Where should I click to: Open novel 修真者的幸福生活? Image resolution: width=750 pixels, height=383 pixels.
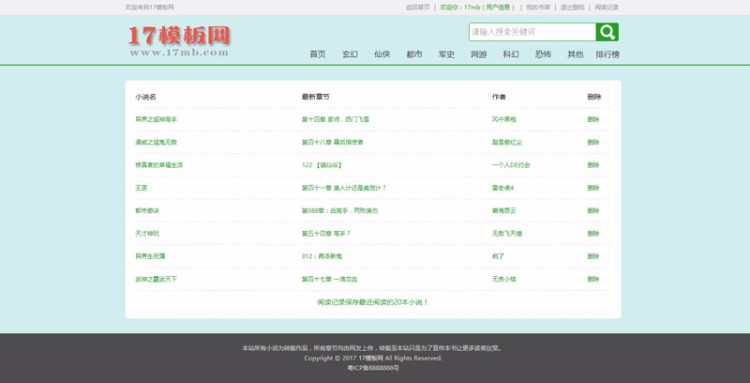pyautogui.click(x=159, y=165)
